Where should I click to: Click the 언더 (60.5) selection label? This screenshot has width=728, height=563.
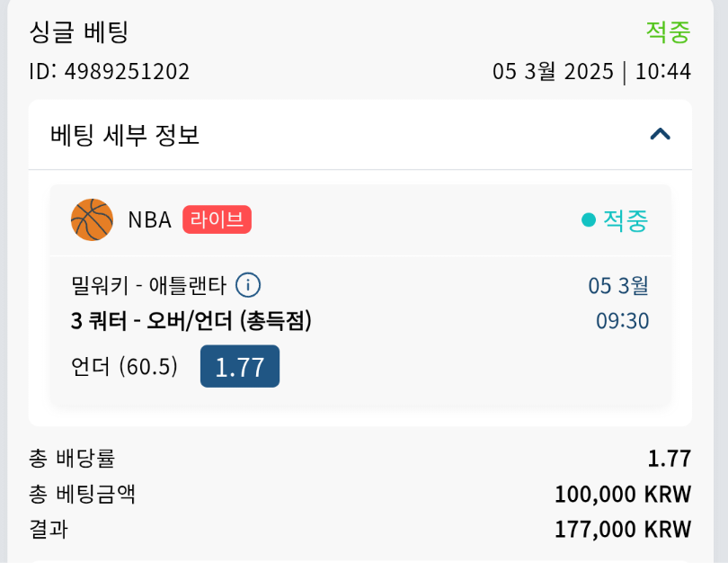[x=124, y=367]
